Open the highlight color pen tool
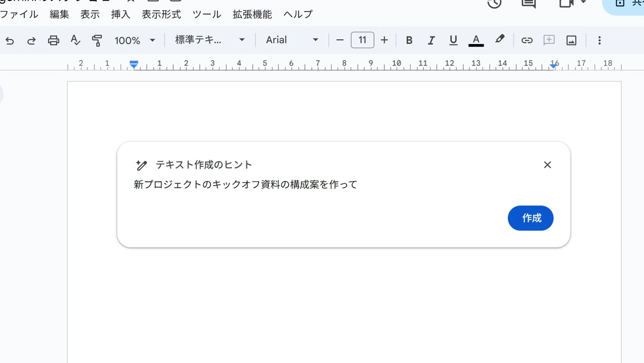Image resolution: width=644 pixels, height=363 pixels. click(x=500, y=40)
